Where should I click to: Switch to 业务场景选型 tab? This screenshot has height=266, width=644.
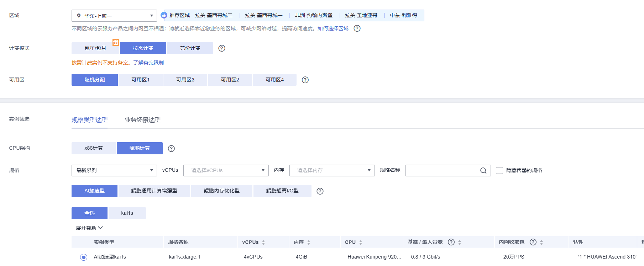(143, 120)
